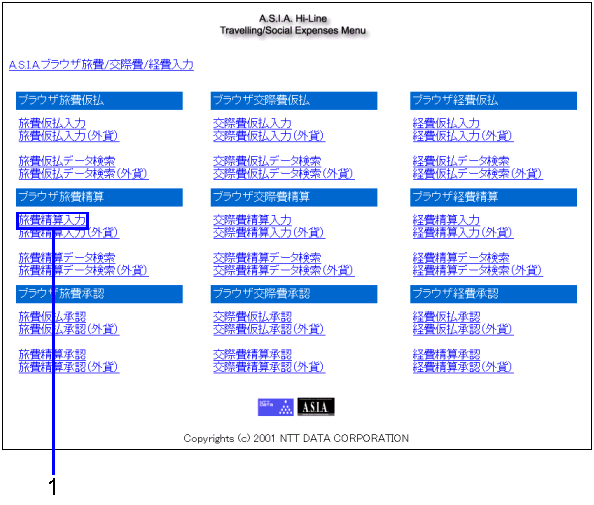This screenshot has width=594, height=505.
Task: Open 経費仮払承認 link
Action: pos(446,317)
